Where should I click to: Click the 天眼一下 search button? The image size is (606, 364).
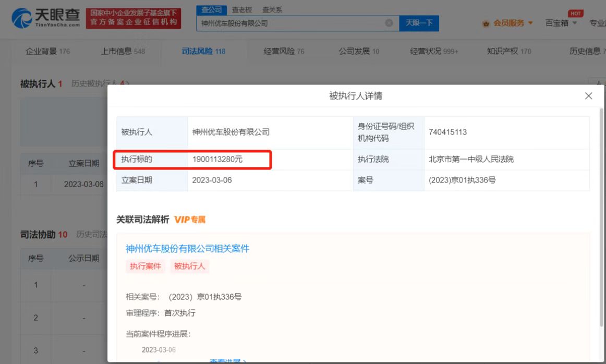(x=419, y=23)
